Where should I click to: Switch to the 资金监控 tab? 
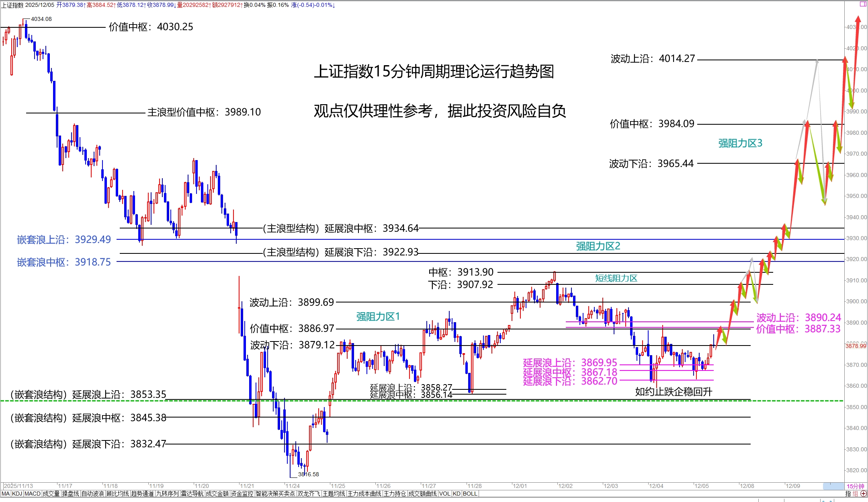pos(242,494)
